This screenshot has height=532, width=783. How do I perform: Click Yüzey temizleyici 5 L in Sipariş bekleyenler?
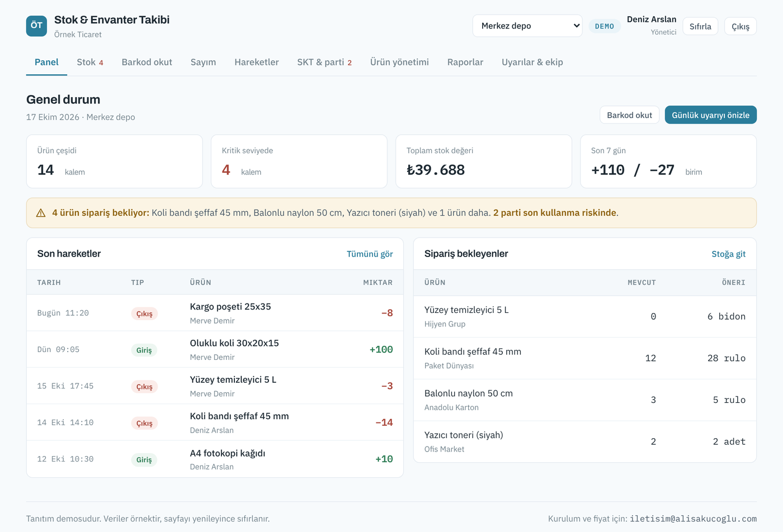466,310
